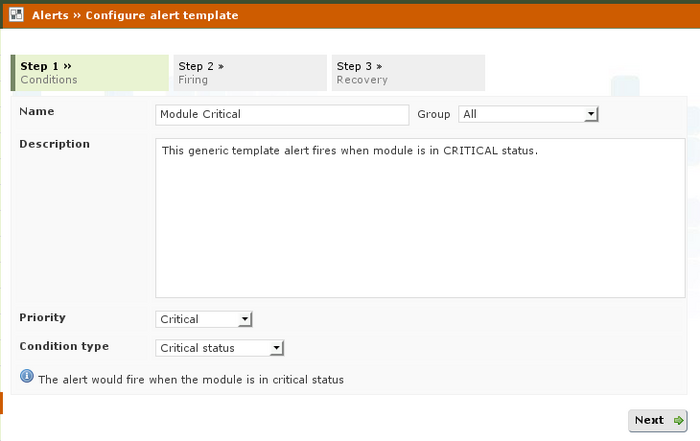This screenshot has width=700, height=441.
Task: Click the critical status hint text
Action: tap(190, 380)
